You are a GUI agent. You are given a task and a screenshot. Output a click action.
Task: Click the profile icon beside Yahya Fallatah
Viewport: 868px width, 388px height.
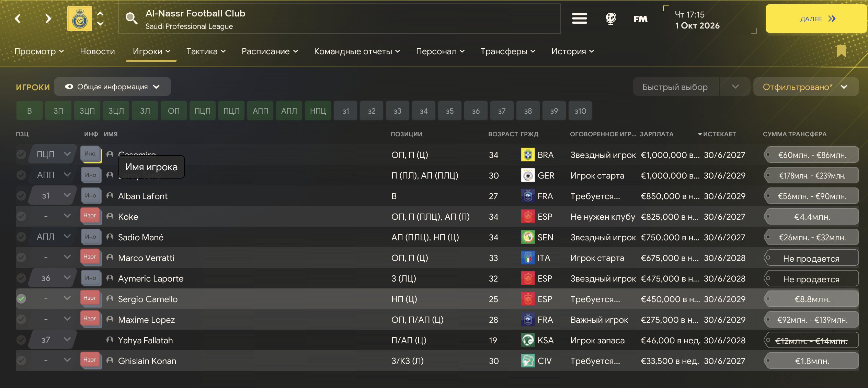110,340
